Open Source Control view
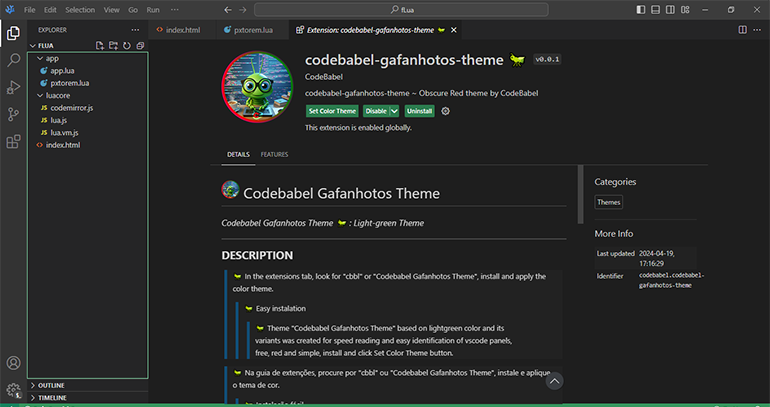The height and width of the screenshot is (407, 770). [13, 114]
